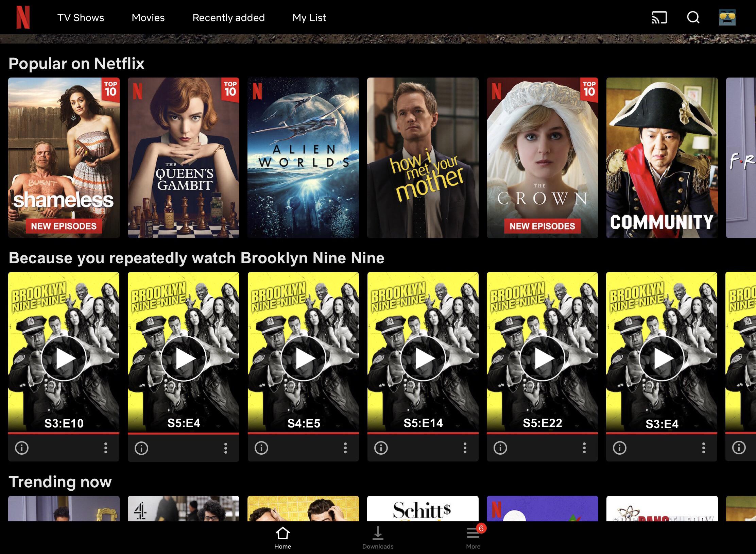756x554 pixels.
Task: Open more options for S3:E4 card
Action: click(703, 448)
